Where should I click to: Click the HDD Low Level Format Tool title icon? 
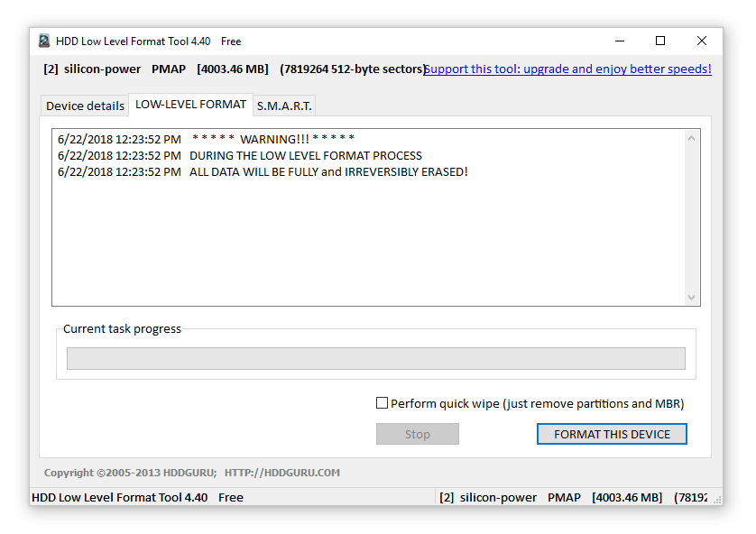click(x=44, y=41)
